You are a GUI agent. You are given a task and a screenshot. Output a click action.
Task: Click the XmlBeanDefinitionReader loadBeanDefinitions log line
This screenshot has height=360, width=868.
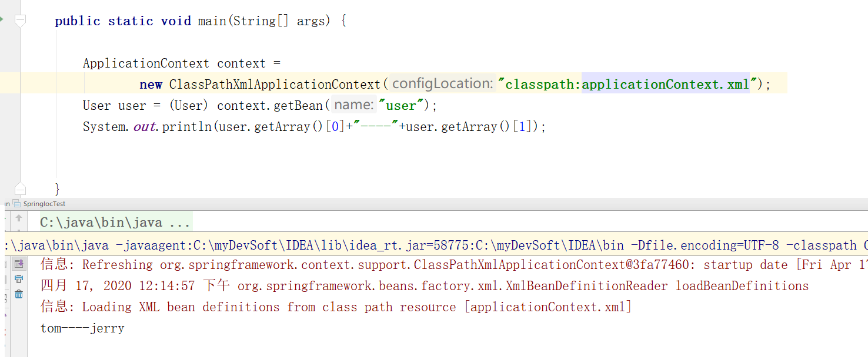click(425, 286)
